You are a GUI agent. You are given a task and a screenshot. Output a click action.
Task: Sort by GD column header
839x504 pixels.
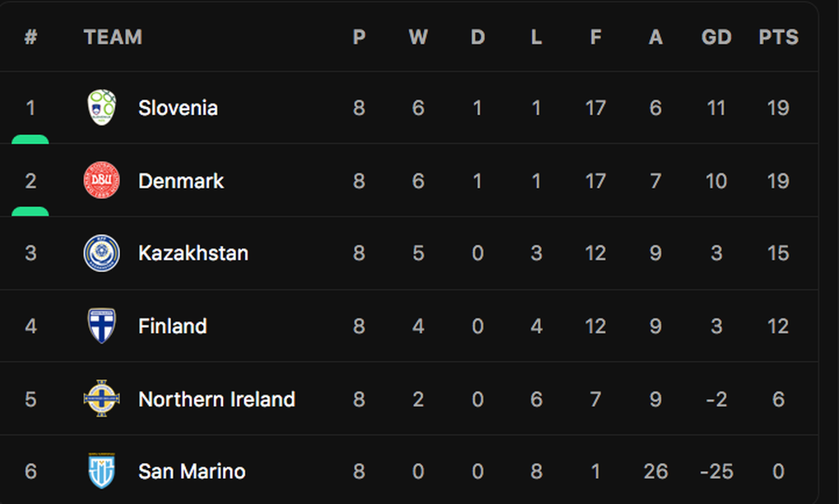[x=716, y=37]
